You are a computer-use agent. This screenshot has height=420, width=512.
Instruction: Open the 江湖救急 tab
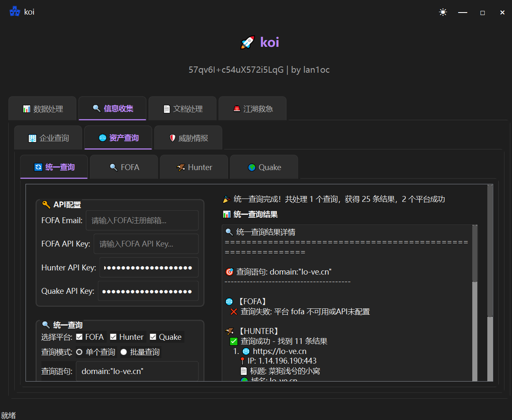point(253,109)
